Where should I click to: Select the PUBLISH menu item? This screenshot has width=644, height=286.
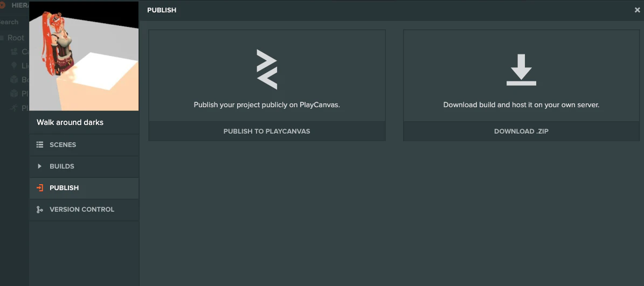point(84,188)
